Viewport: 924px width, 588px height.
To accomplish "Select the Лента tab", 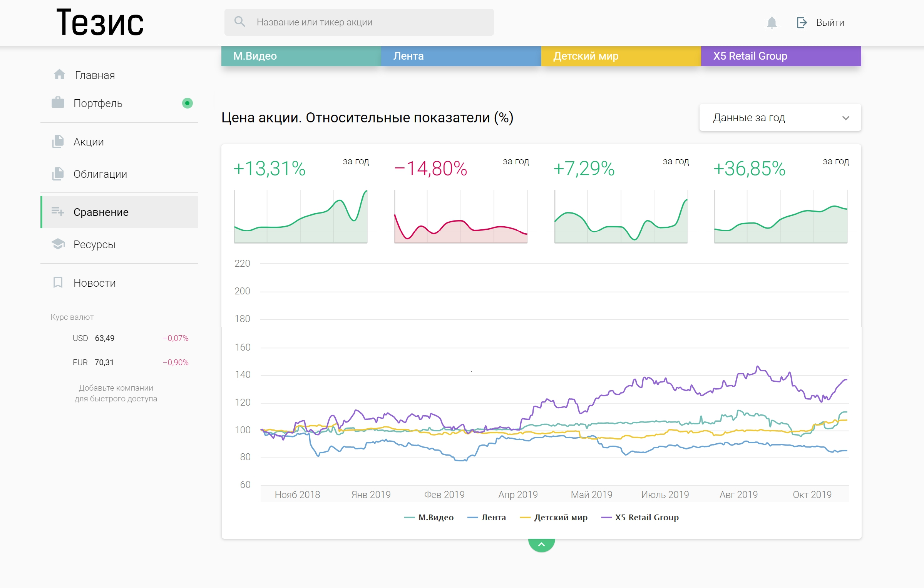I will pyautogui.click(x=461, y=56).
